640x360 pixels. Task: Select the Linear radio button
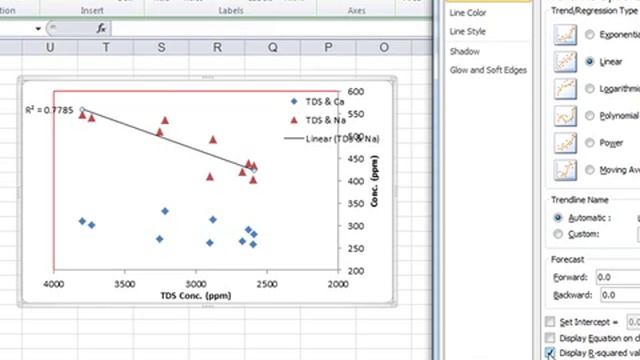pos(589,62)
